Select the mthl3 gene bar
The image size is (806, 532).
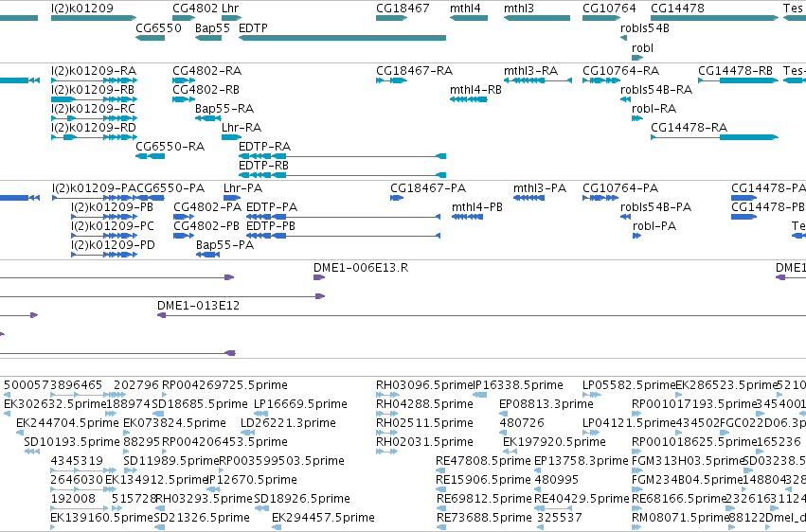pyautogui.click(x=537, y=18)
